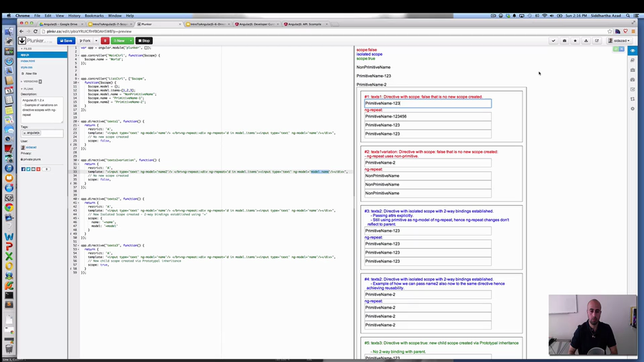Open the sidazad user dropdown
This screenshot has width=644, height=362.
[x=620, y=41]
